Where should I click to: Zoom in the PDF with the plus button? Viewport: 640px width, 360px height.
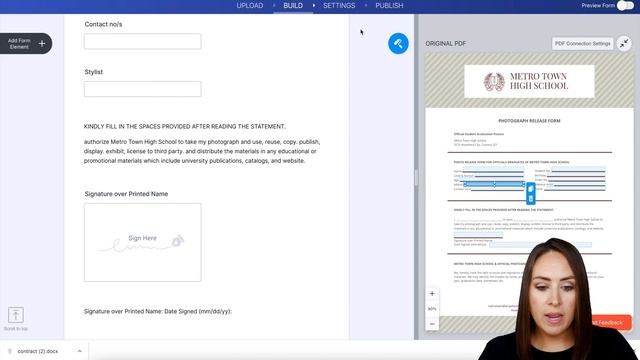432,293
